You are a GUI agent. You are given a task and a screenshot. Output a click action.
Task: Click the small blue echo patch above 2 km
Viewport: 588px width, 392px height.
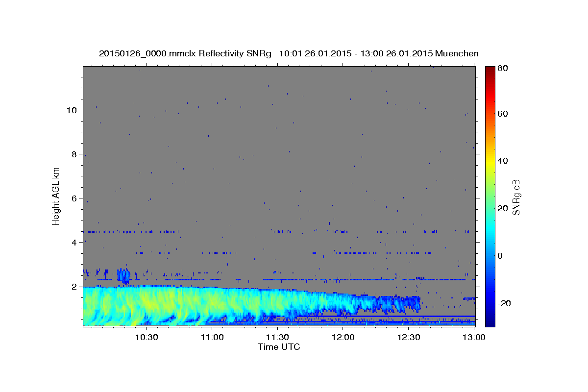click(124, 276)
